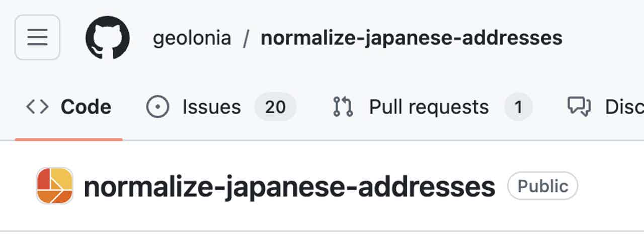
Task: Click the large normalize-japanese-addresses repository title
Action: click(x=289, y=187)
